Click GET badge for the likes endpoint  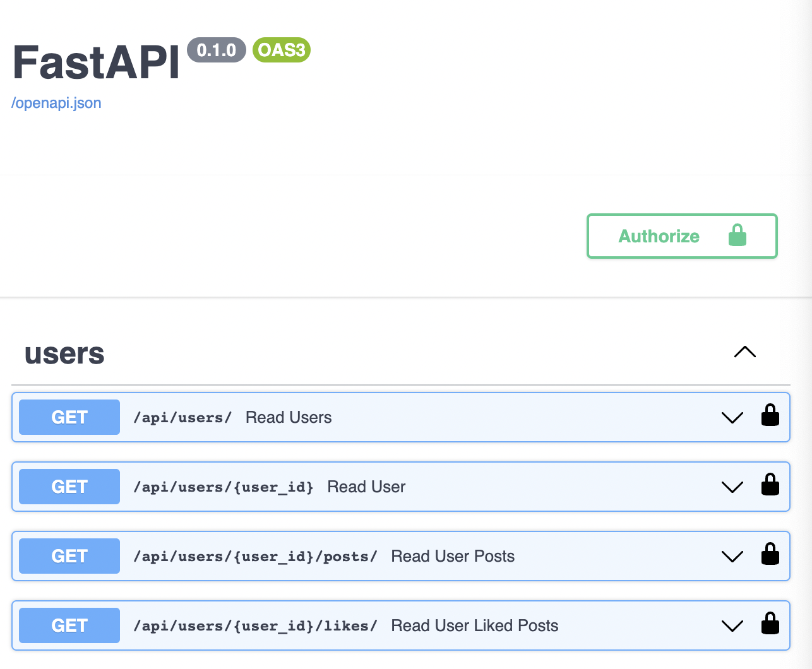point(69,625)
